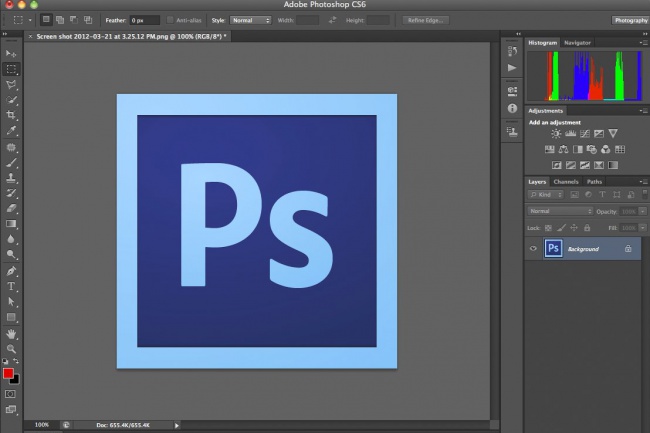
Task: Select the Pen tool
Action: pyautogui.click(x=11, y=271)
